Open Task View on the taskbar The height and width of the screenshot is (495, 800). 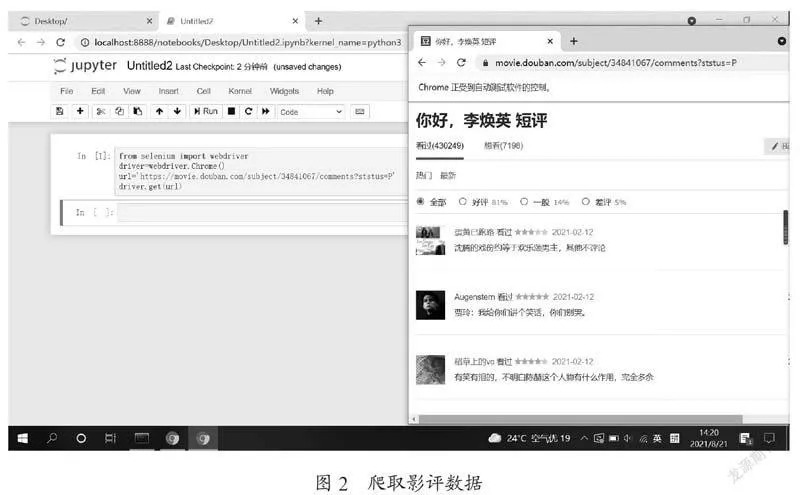110,438
